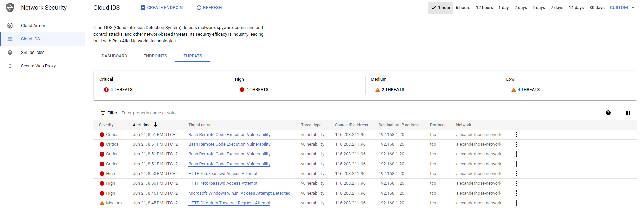
Task: Select the 12 hours time range
Action: click(x=484, y=8)
